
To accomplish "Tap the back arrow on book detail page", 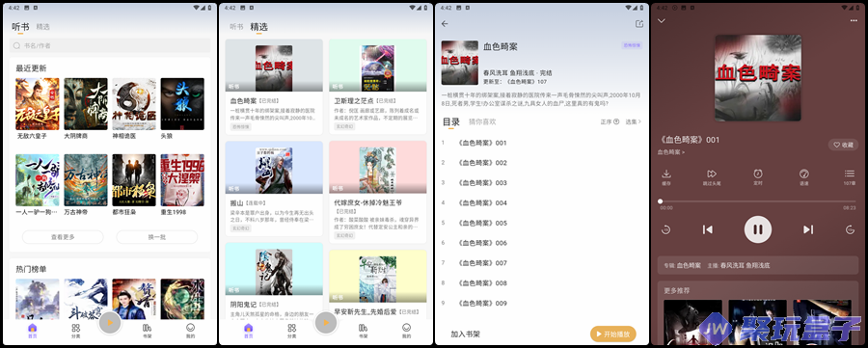I will [445, 24].
